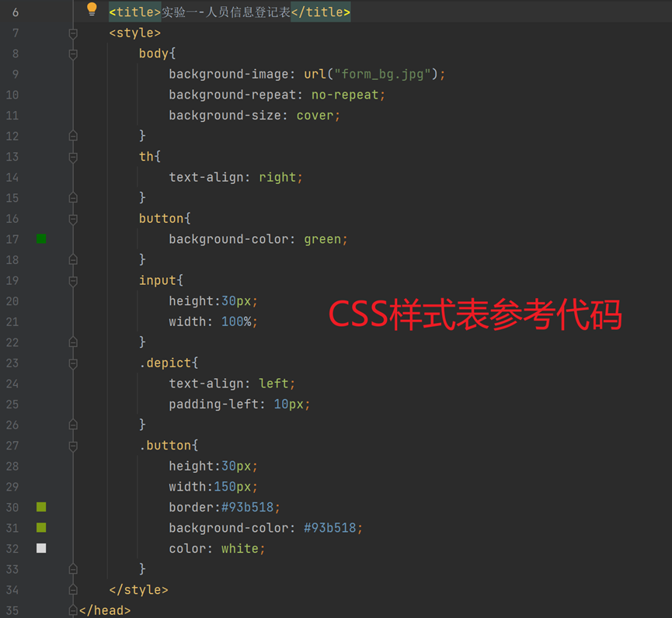
Task: Open the color swatch on line 31
Action: (x=41, y=528)
